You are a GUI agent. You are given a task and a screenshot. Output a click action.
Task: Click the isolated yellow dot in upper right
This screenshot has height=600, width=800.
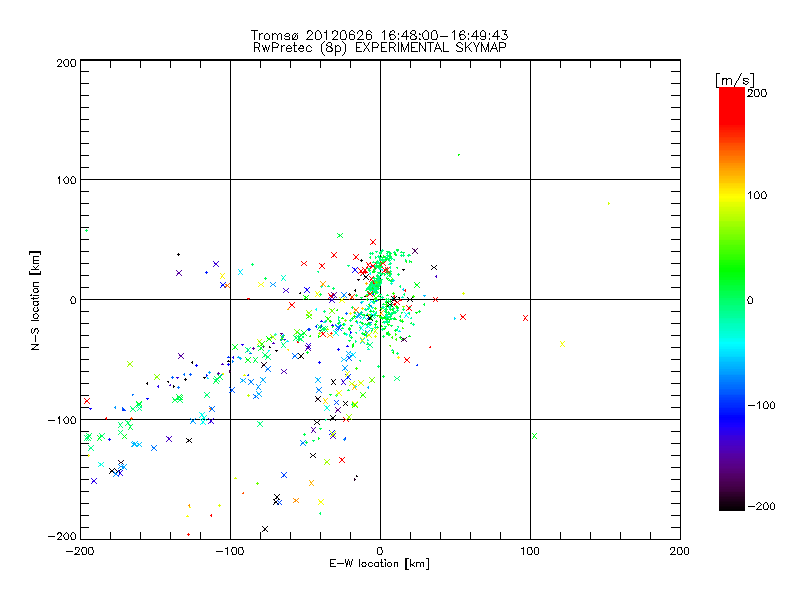coord(608,203)
